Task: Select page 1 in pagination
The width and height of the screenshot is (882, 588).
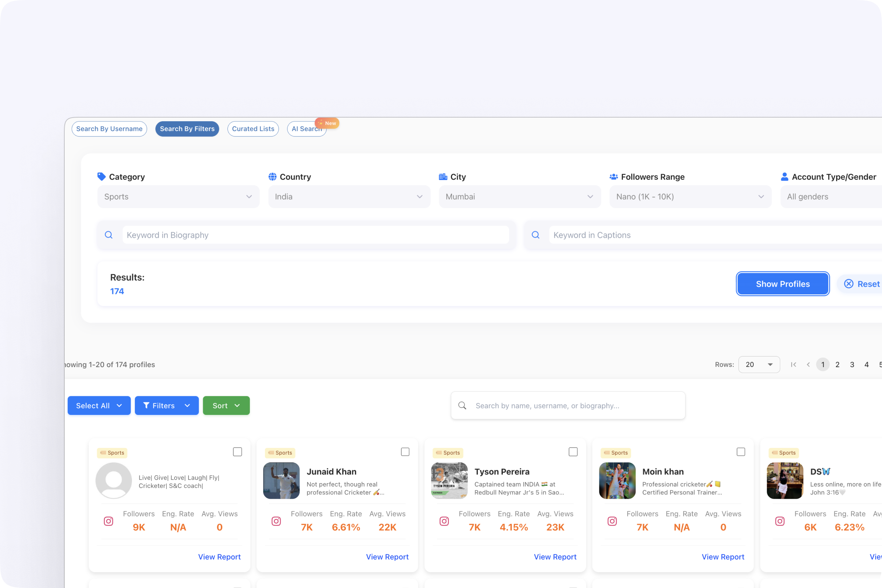Action: pyautogui.click(x=823, y=365)
